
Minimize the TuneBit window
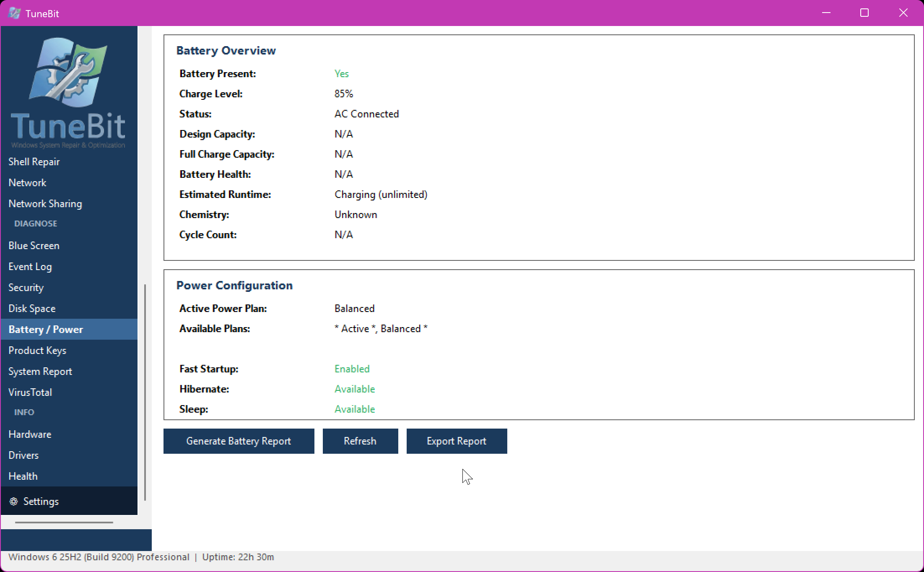point(826,13)
